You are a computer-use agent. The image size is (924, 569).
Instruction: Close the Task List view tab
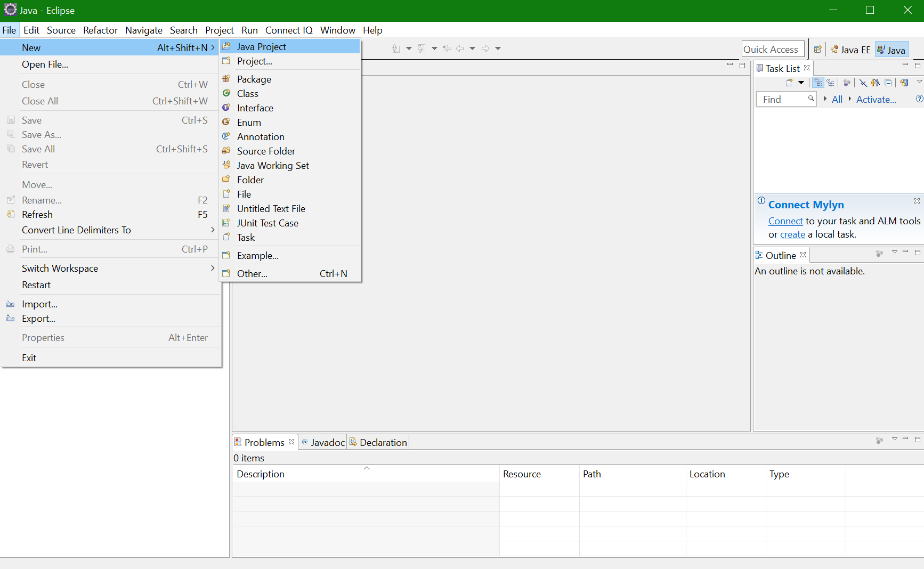(807, 68)
